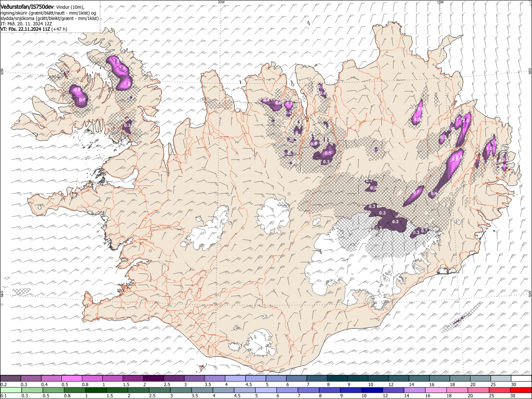This screenshot has width=532, height=399.
Task: Pick the snow legend swatch starting at 6
Action: click(296, 379)
